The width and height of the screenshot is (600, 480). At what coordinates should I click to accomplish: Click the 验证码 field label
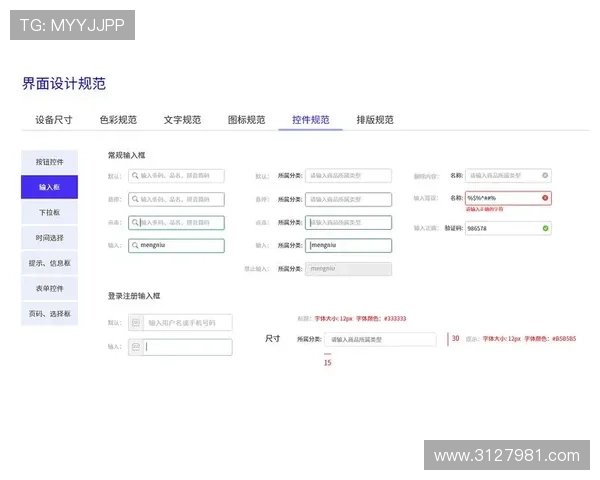453,228
